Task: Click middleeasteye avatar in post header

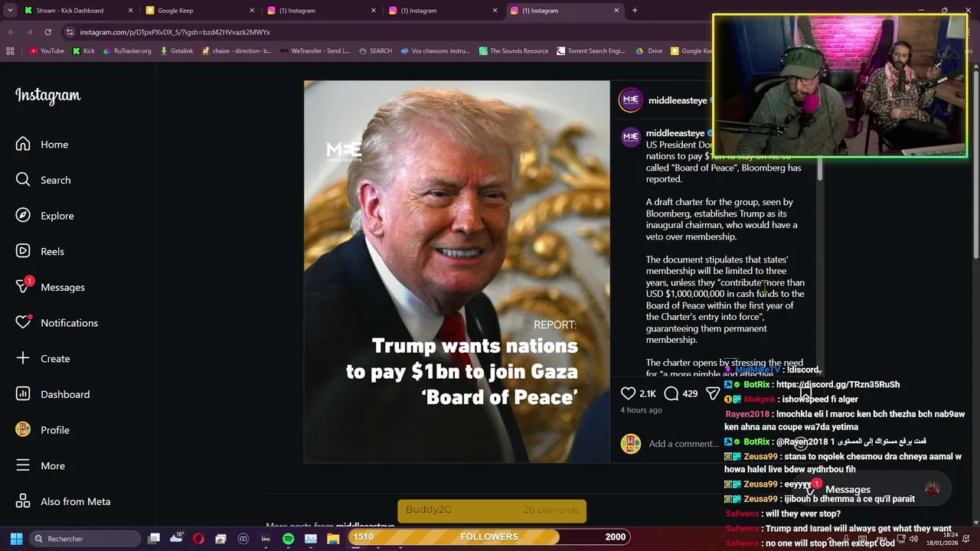Action: coord(631,100)
